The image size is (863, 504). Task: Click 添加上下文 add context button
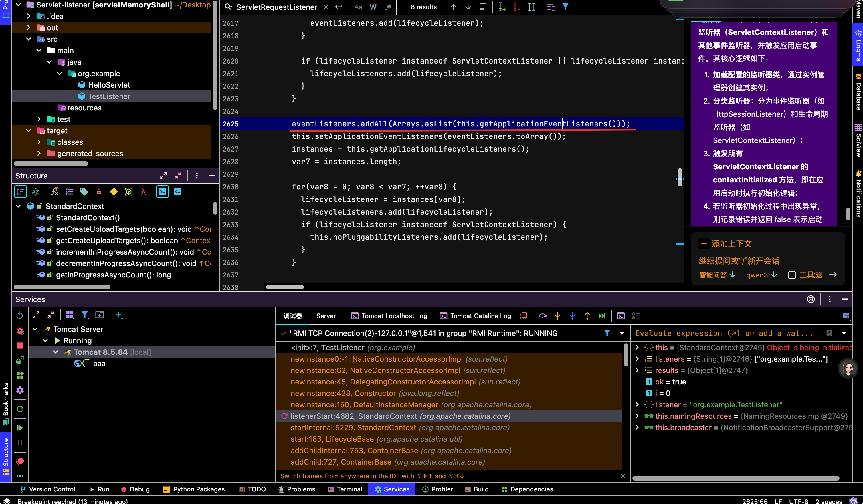[725, 244]
